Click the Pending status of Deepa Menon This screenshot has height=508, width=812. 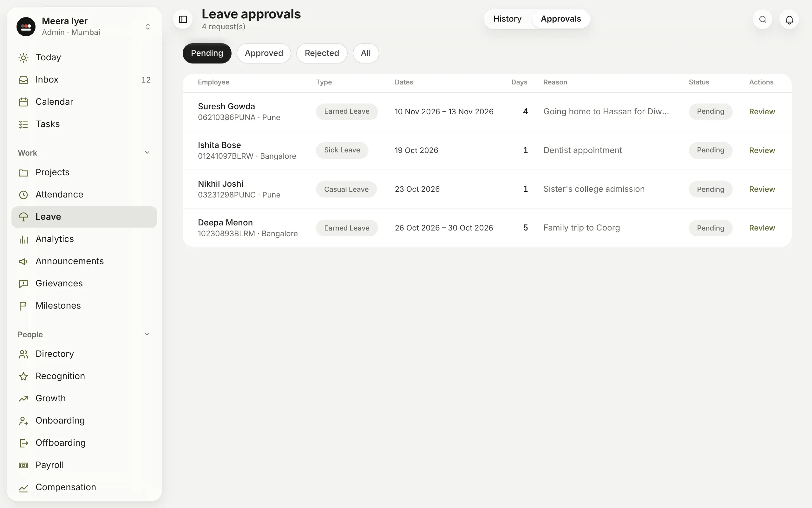click(x=710, y=228)
